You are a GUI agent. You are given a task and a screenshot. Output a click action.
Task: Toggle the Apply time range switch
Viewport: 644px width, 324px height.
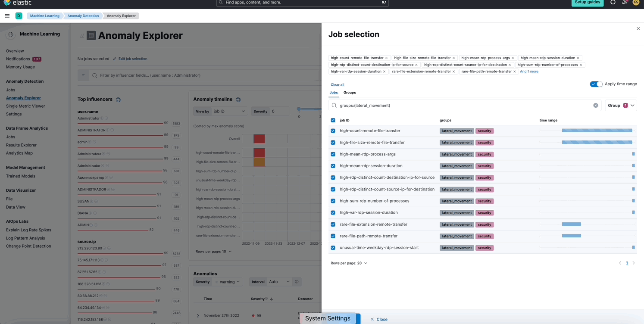[x=596, y=84]
